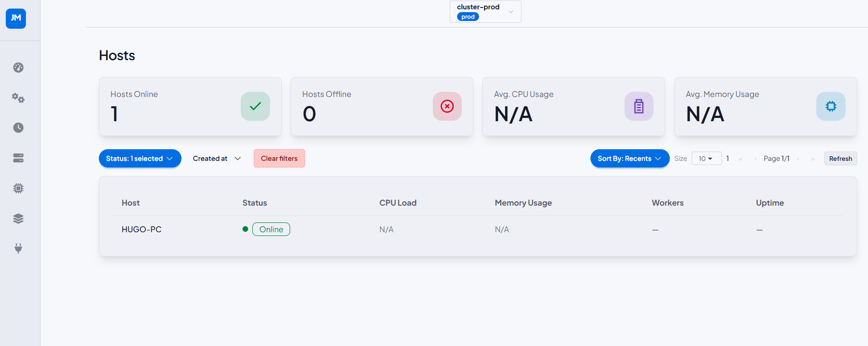This screenshot has width=868, height=346.
Task: Go to the next page arrow
Action: click(x=798, y=159)
